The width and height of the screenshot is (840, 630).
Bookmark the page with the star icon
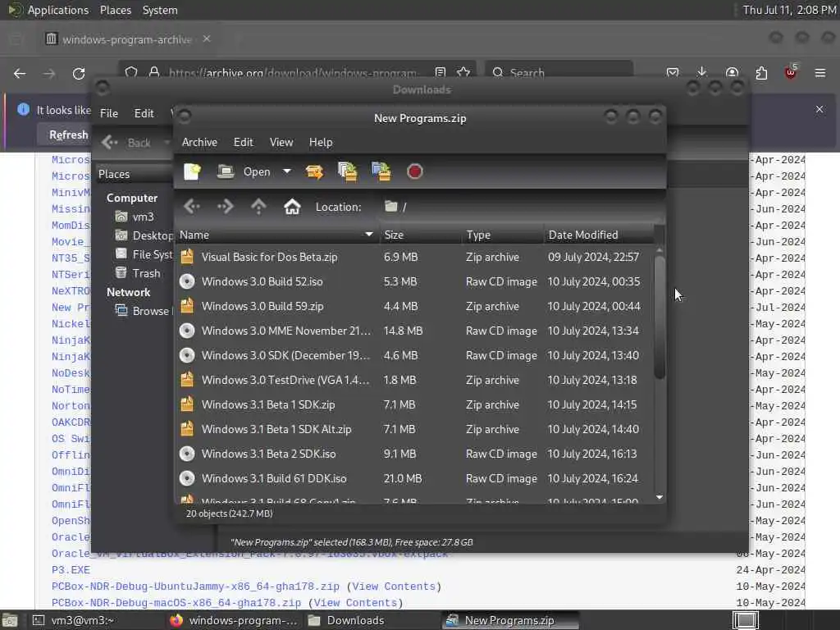tap(464, 72)
